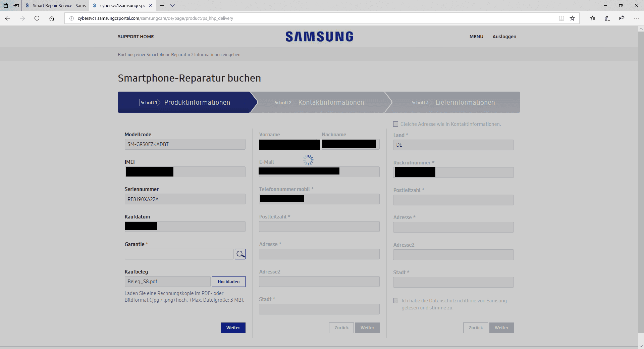Viewport: 644px width, 349px height.
Task: Click the address bar URL
Action: pos(155,18)
